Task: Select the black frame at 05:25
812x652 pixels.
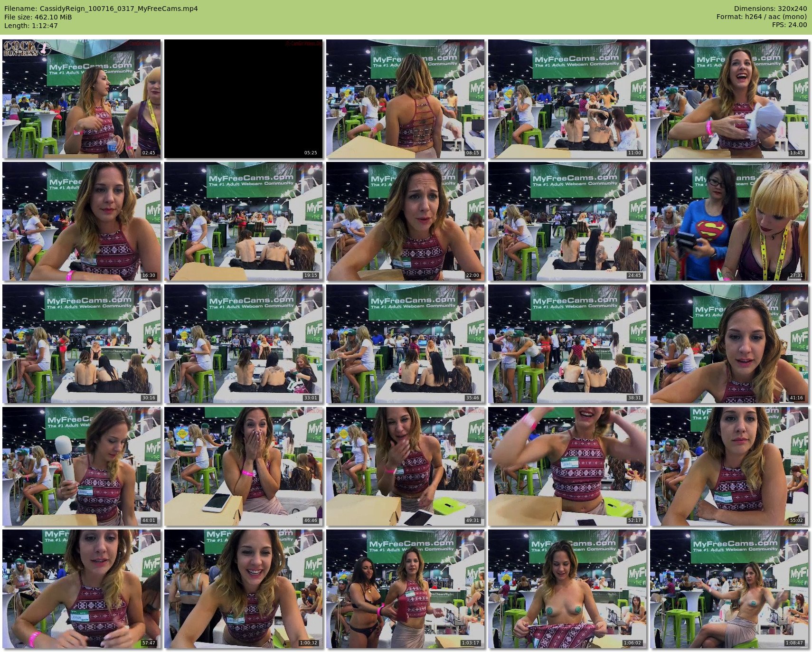Action: click(244, 99)
